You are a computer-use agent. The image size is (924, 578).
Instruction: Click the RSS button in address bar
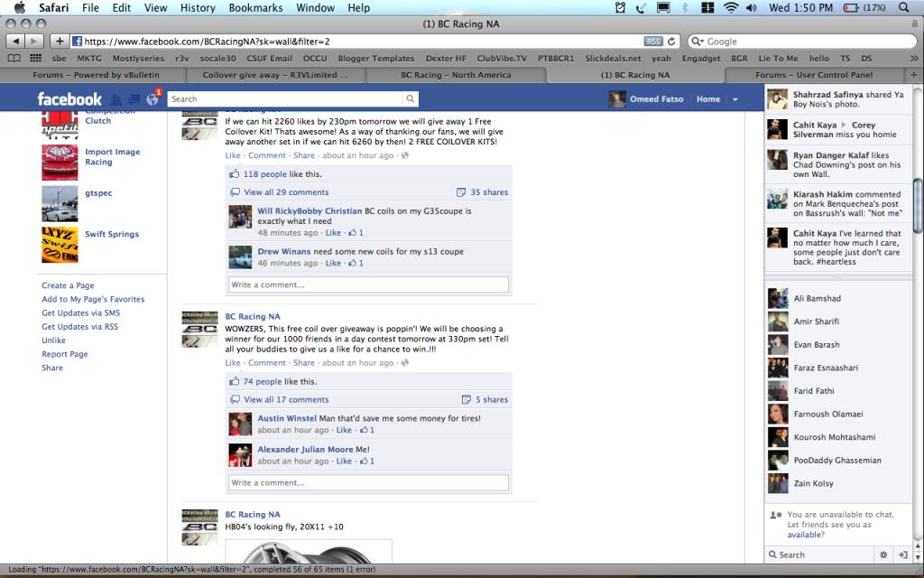pyautogui.click(x=652, y=42)
